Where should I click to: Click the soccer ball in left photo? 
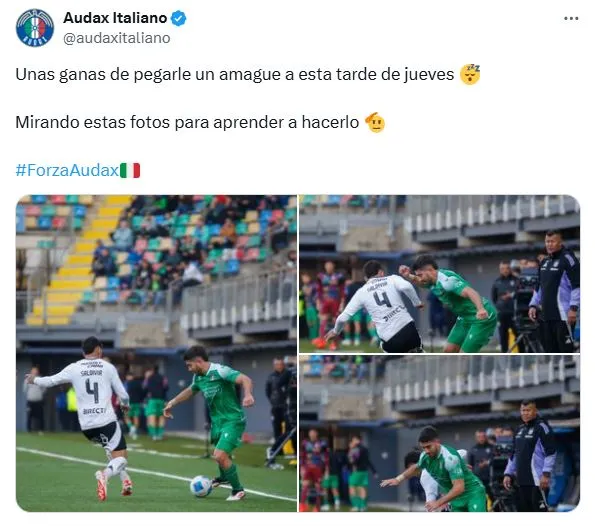[201, 486]
